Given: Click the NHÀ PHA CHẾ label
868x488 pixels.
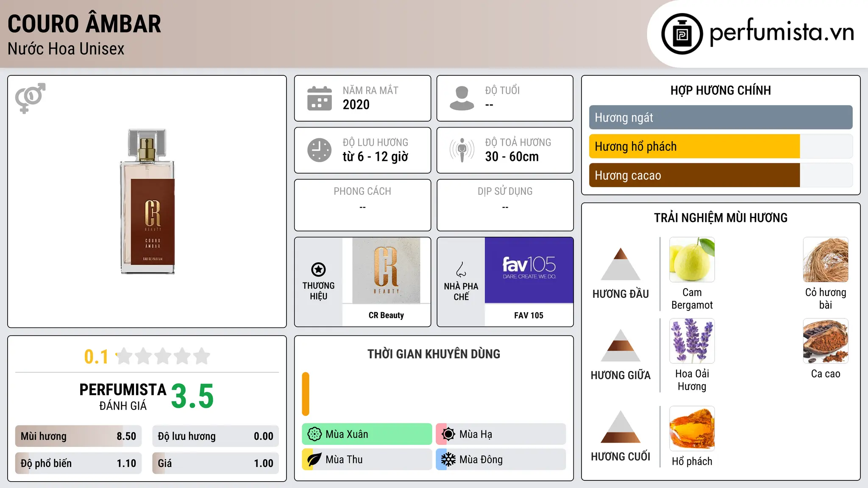Looking at the screenshot, I should [461, 291].
